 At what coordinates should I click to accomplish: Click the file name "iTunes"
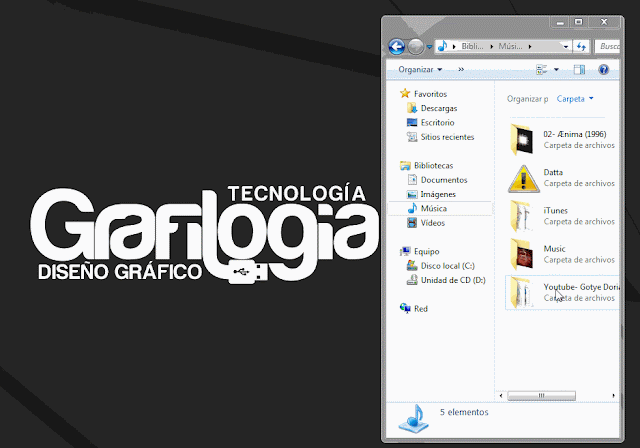point(556,211)
